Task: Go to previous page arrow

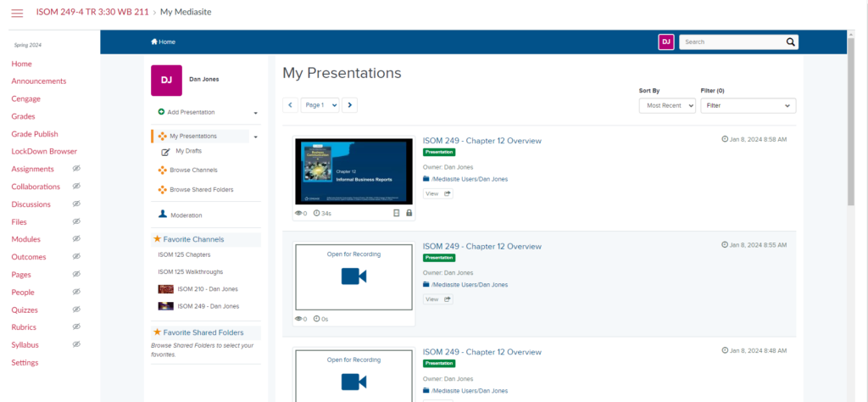Action: tap(290, 104)
